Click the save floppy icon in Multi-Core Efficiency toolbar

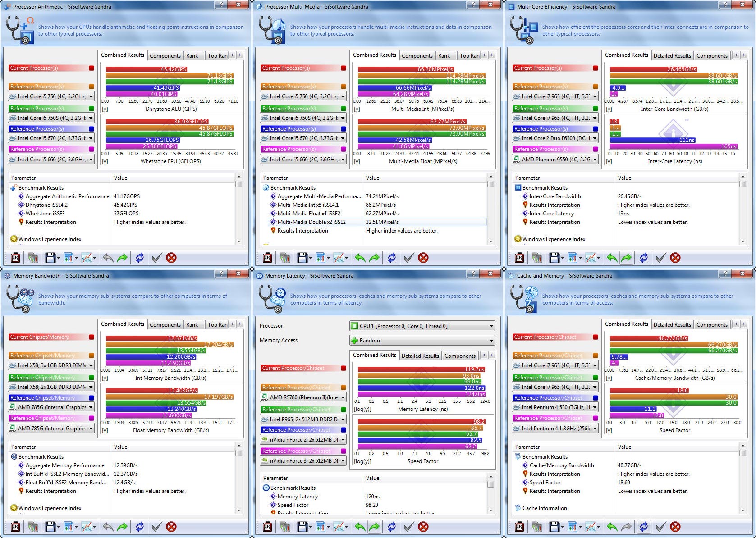coord(554,258)
